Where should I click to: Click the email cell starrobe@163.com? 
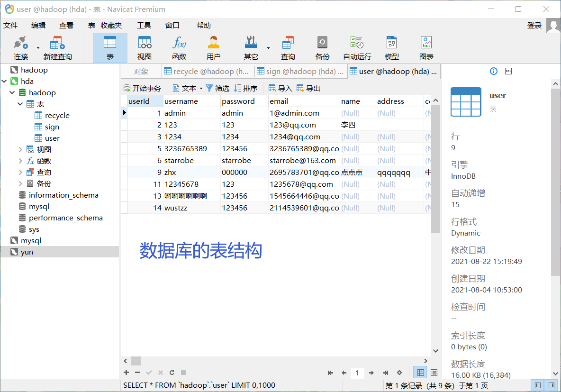(304, 161)
